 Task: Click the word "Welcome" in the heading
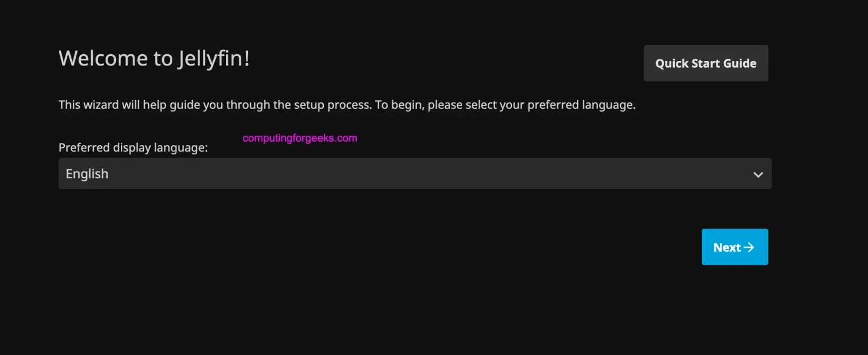95,58
